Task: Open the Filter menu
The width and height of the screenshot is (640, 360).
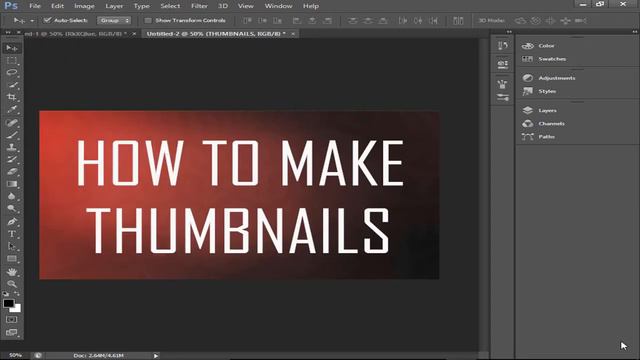Action: pyautogui.click(x=200, y=6)
